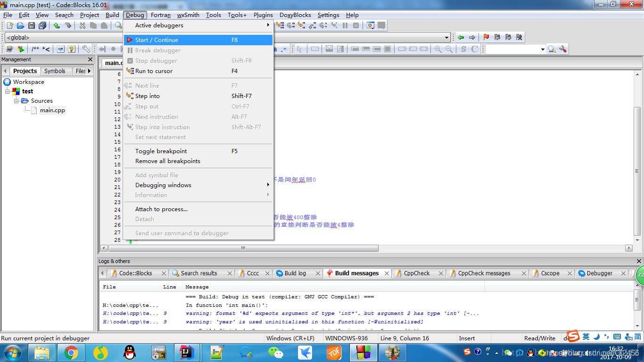644x362 pixels.
Task: Click the New file toolbar icon
Action: coord(9,25)
